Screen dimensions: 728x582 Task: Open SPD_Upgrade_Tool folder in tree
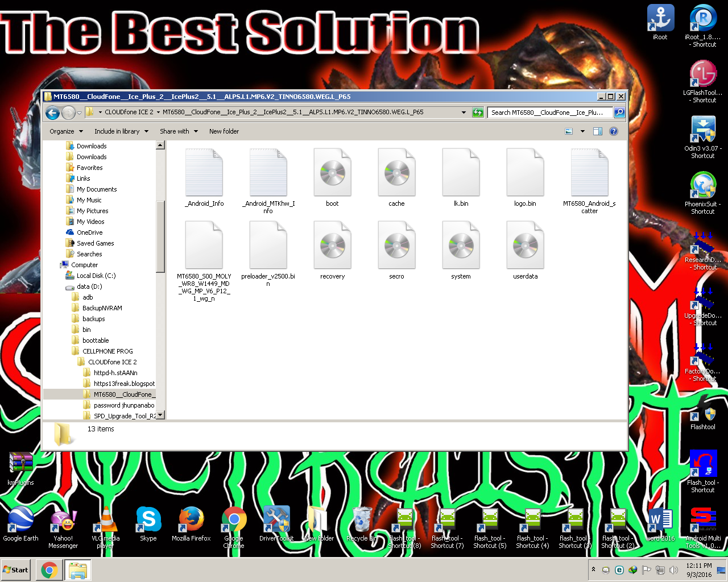125,416
